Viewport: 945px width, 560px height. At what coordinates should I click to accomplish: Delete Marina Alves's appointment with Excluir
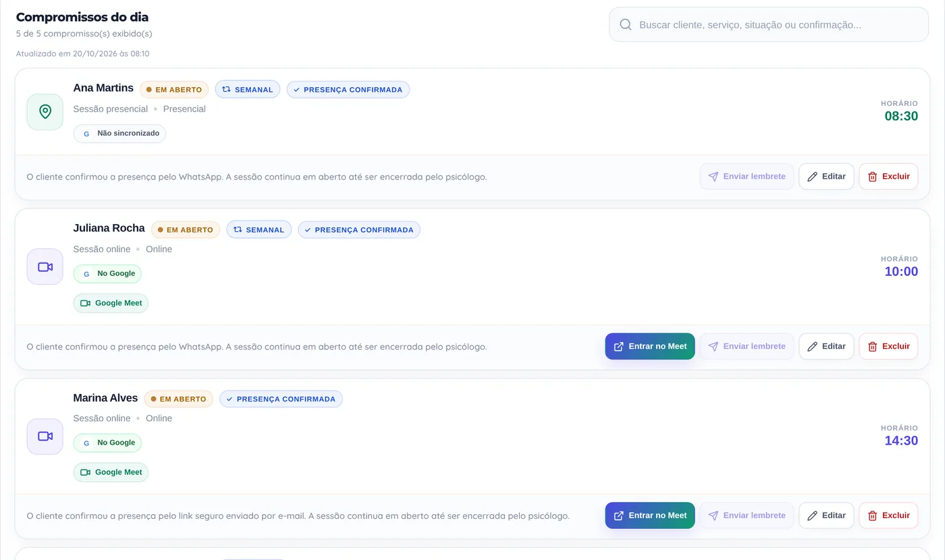point(888,515)
